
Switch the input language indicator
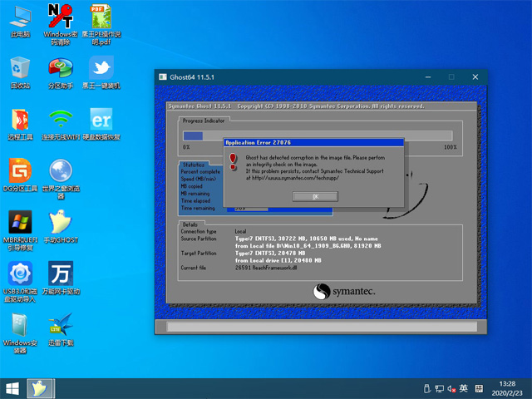[x=464, y=388]
